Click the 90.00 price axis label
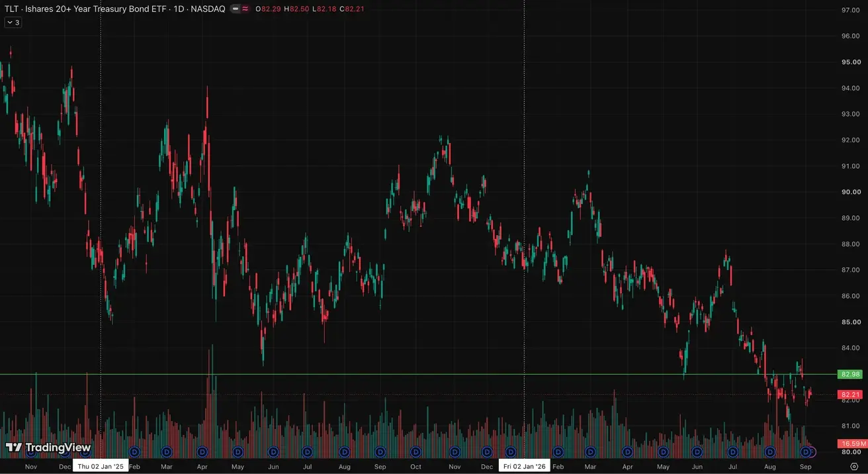The image size is (868, 474). pyautogui.click(x=850, y=192)
